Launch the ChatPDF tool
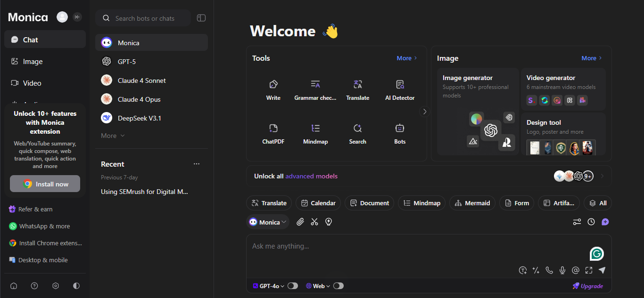Screen dimensions: 644x298 pos(273,134)
